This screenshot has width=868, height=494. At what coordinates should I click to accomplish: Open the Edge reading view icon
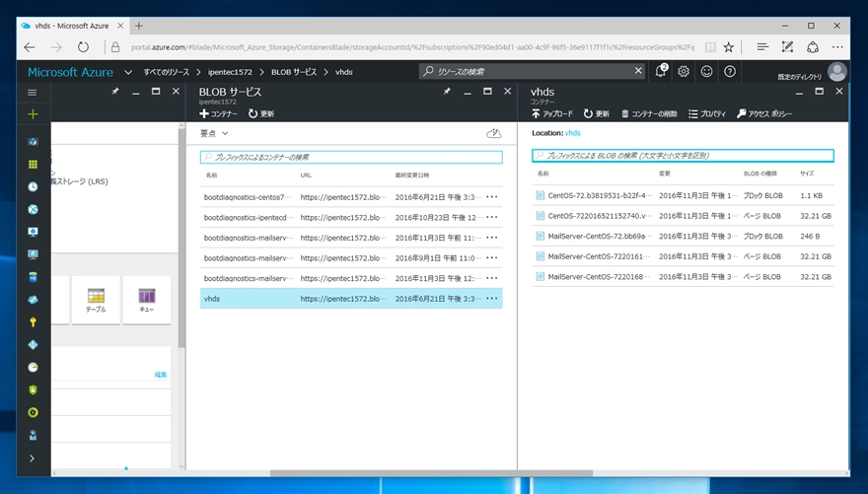pos(709,47)
